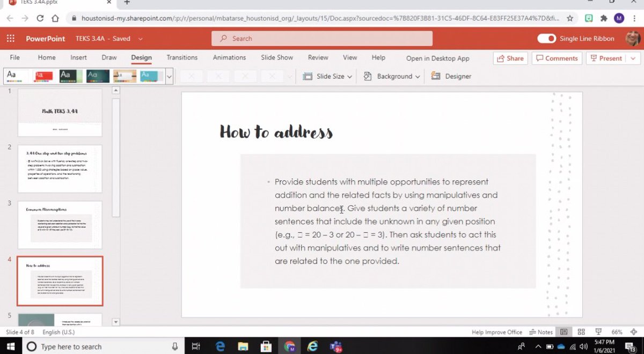644x354 pixels.
Task: Toggle the Single Line Ribbon switch
Action: 547,39
